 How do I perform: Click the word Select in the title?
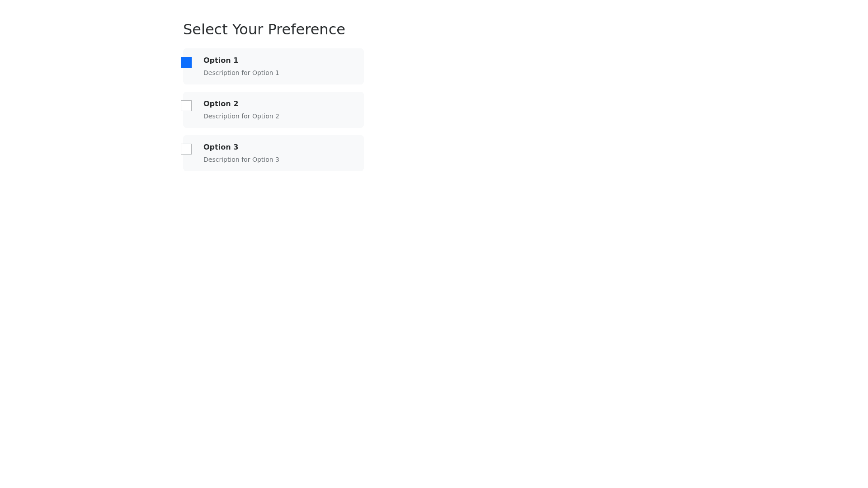(x=205, y=29)
